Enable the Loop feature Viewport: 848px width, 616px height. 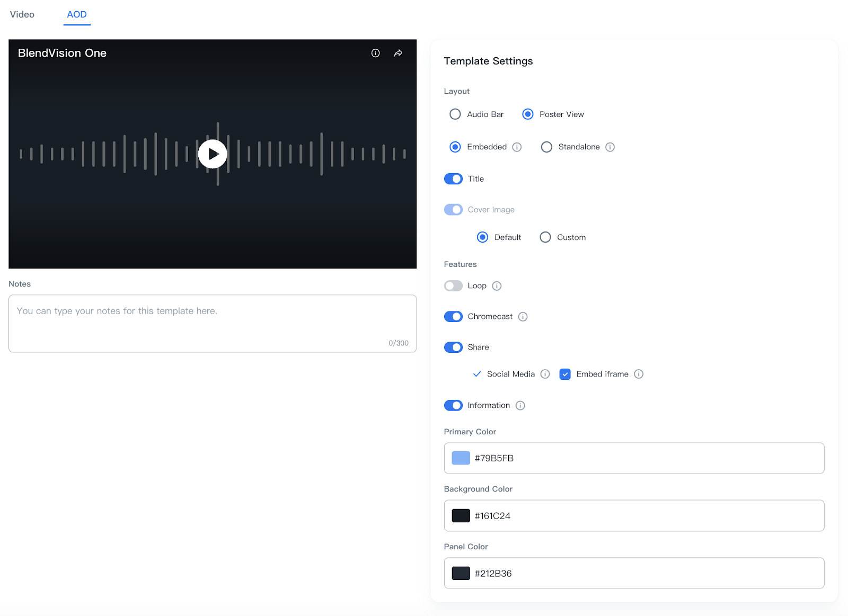click(453, 285)
